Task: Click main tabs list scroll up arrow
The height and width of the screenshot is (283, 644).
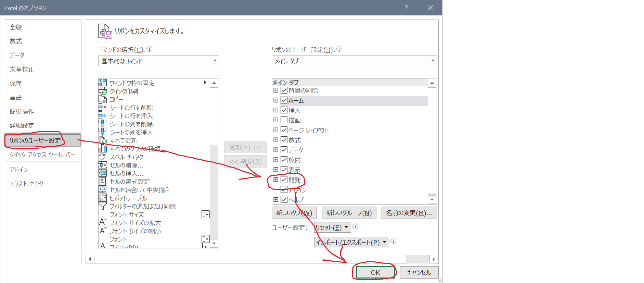Action: coord(432,83)
